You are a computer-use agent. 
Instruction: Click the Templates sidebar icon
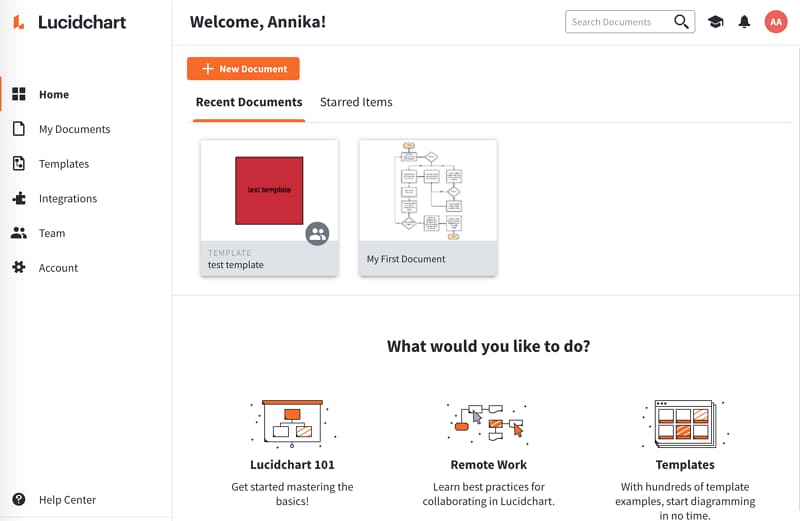click(x=18, y=164)
